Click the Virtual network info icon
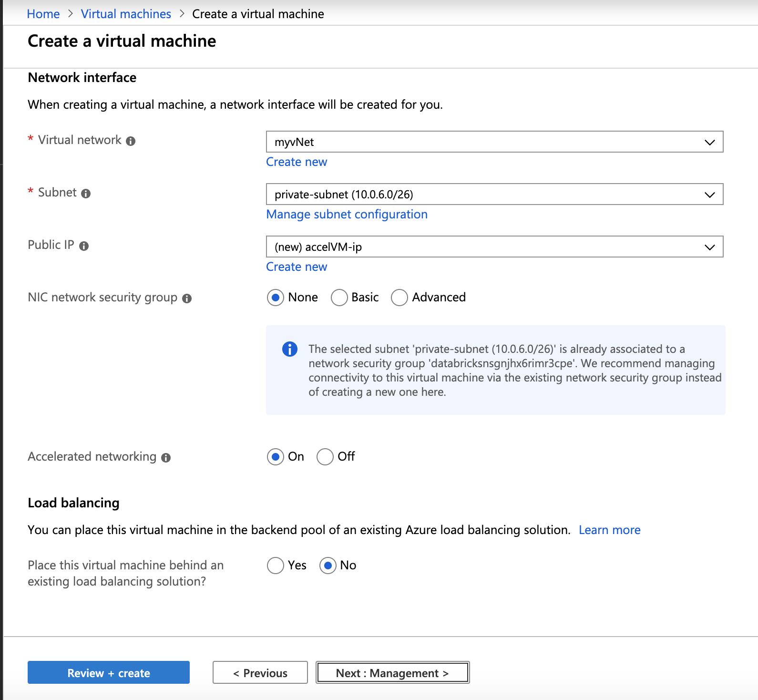This screenshot has height=700, width=758. 131,141
